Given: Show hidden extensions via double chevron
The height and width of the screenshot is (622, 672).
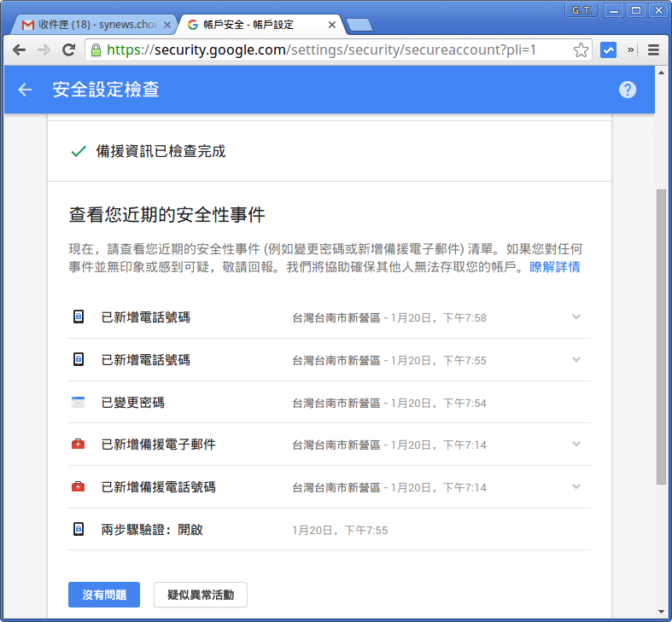Looking at the screenshot, I should (630, 49).
